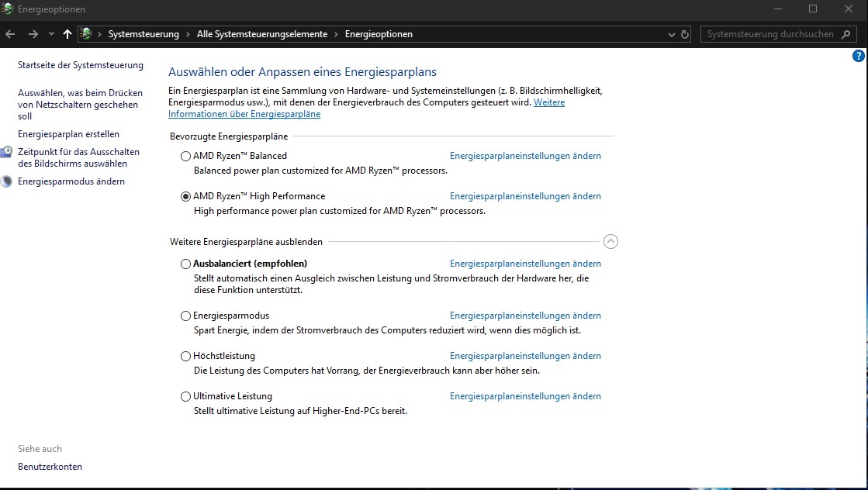
Task: Go back with the left arrow
Action: coord(10,34)
